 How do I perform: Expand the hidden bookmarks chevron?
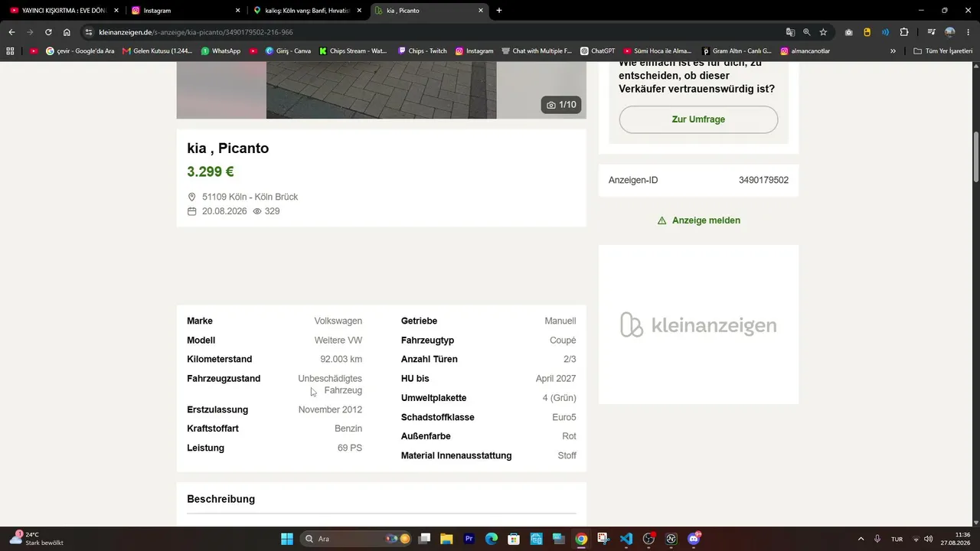(893, 51)
